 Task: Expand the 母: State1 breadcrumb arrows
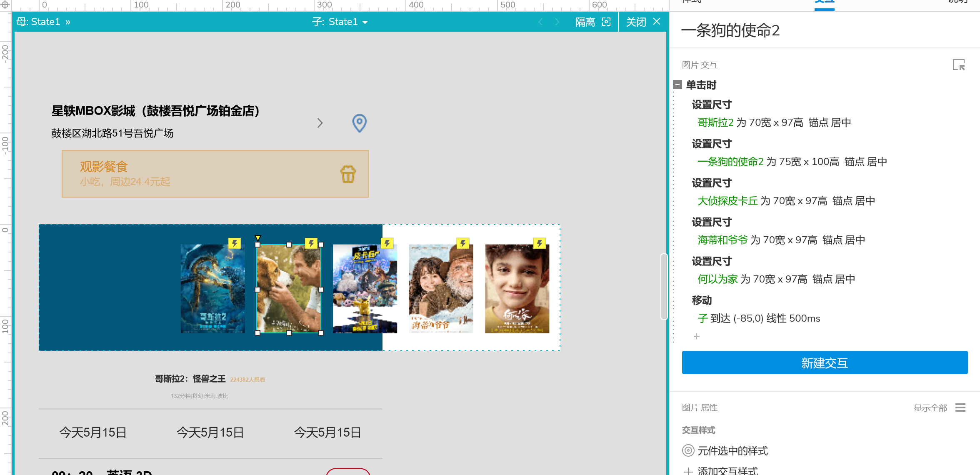[68, 22]
